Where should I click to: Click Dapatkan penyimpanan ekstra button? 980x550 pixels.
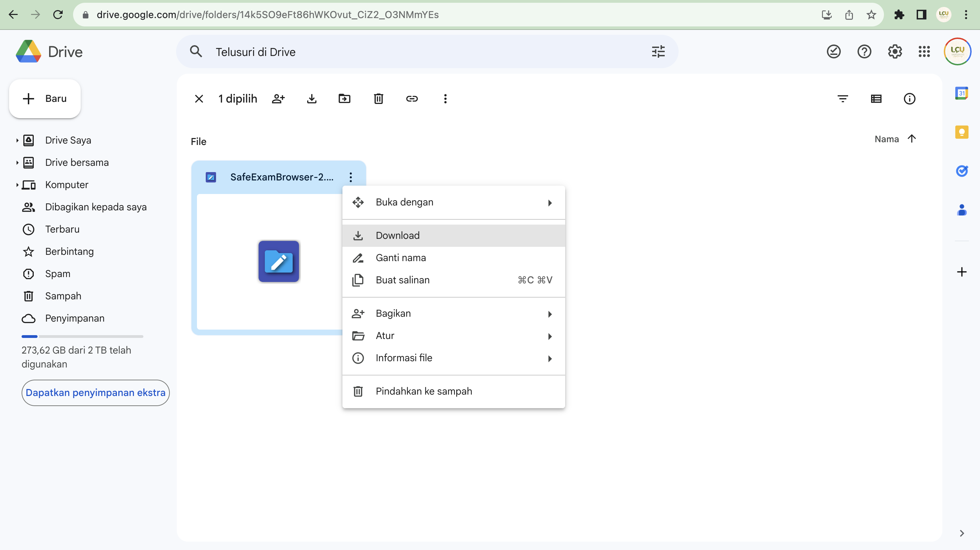[95, 393]
